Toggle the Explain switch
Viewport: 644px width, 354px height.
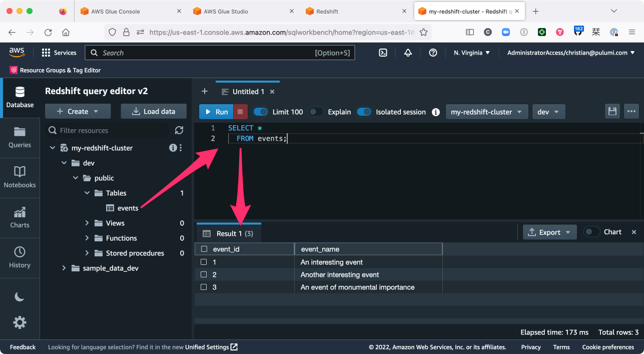pos(316,112)
